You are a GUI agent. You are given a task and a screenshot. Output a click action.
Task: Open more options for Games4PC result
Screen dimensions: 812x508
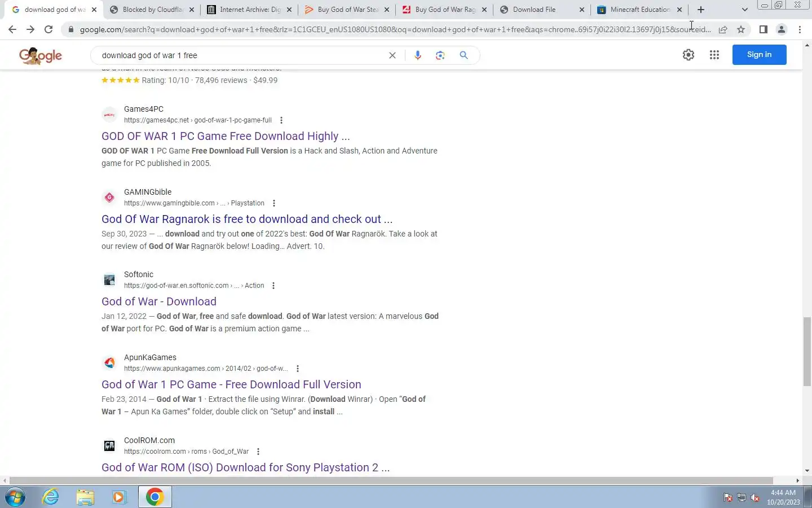point(281,120)
